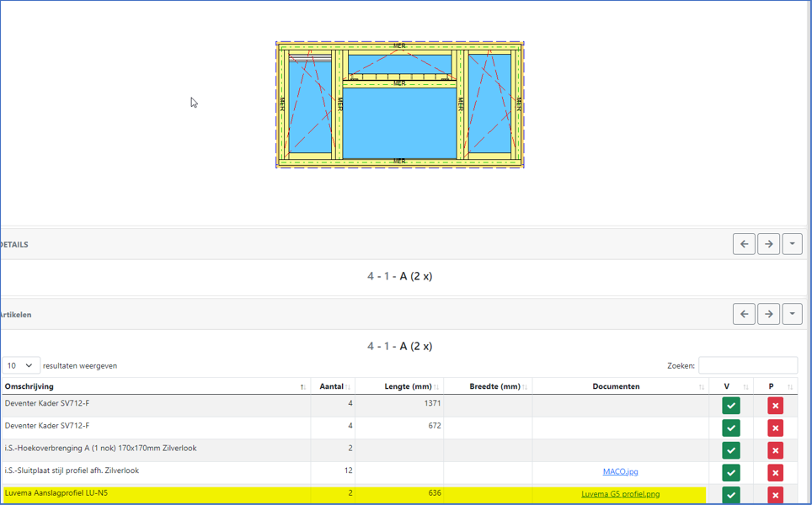
Task: Toggle green check for Hoekoverbrenging row
Action: 731,450
